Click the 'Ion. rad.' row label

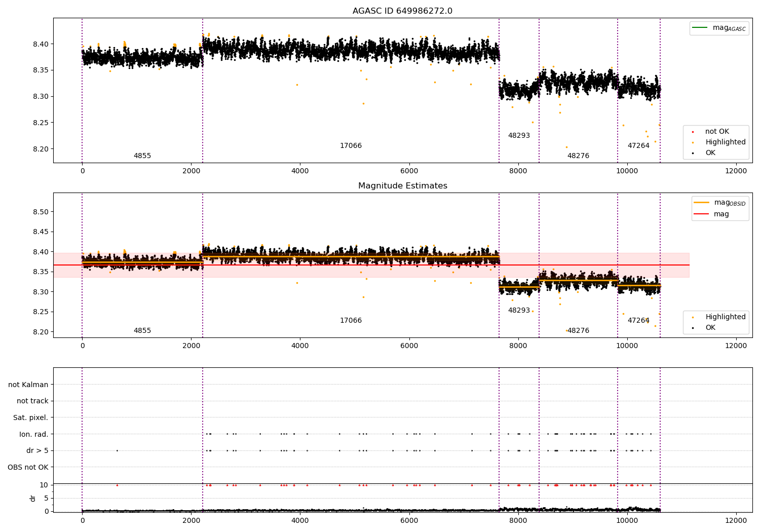pos(34,434)
